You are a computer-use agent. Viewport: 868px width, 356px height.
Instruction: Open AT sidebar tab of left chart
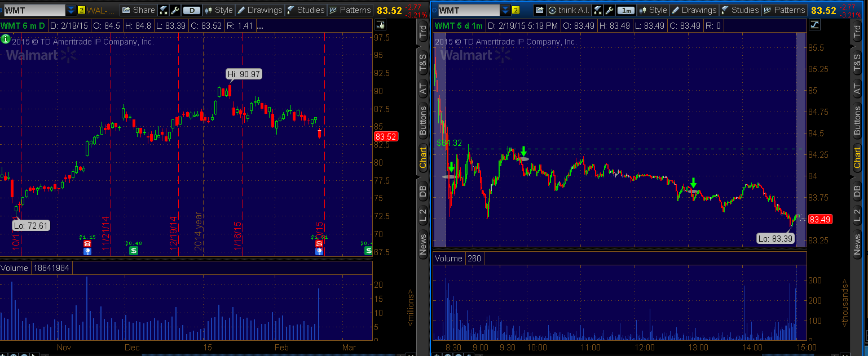423,88
